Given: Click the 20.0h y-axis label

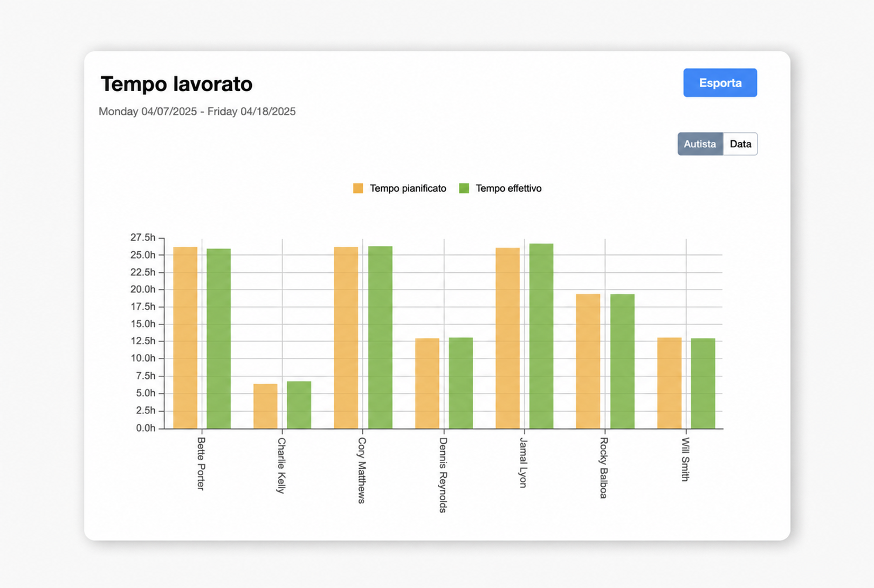Looking at the screenshot, I should [143, 289].
